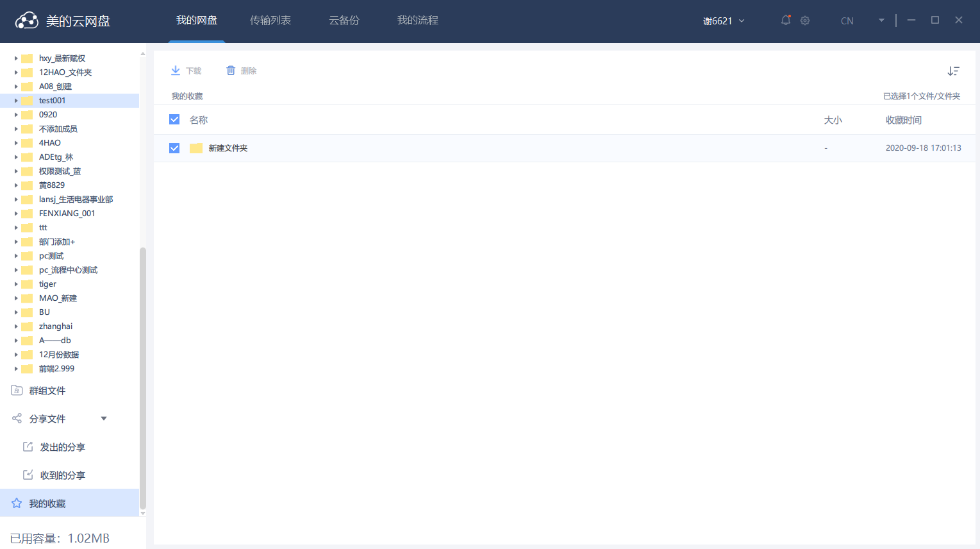Click the folder icon of 0920
The image size is (980, 549).
point(27,115)
